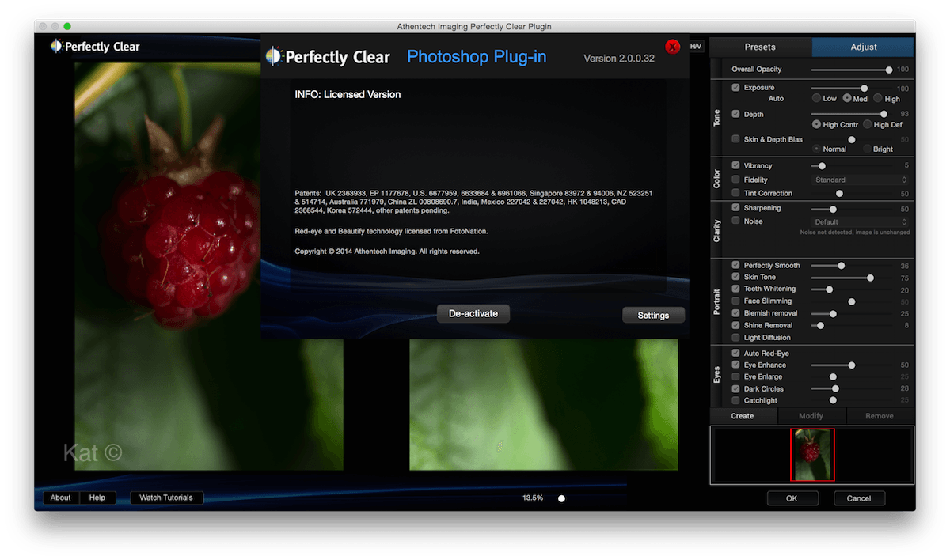Toggle the Auto Red-Eye checkbox
This screenshot has height=560, width=950.
736,354
